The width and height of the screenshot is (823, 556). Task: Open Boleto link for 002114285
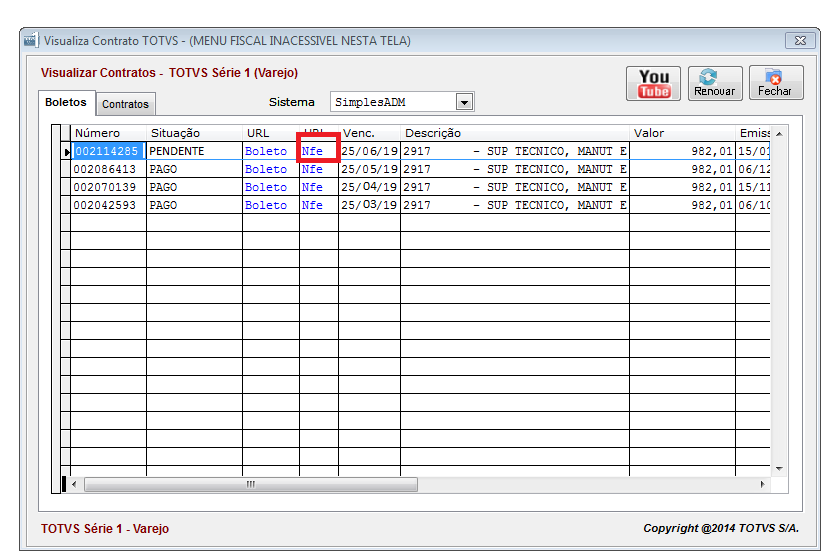(x=266, y=151)
